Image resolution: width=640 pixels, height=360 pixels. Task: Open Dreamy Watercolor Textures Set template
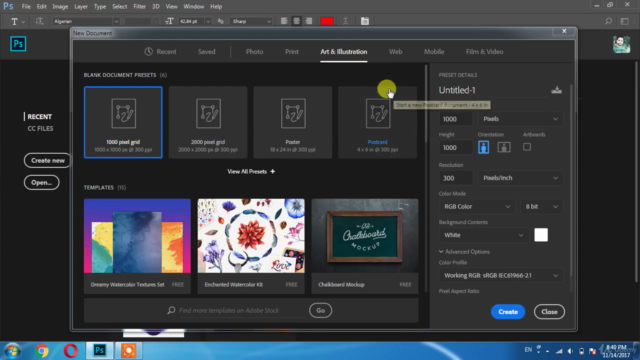click(x=137, y=246)
